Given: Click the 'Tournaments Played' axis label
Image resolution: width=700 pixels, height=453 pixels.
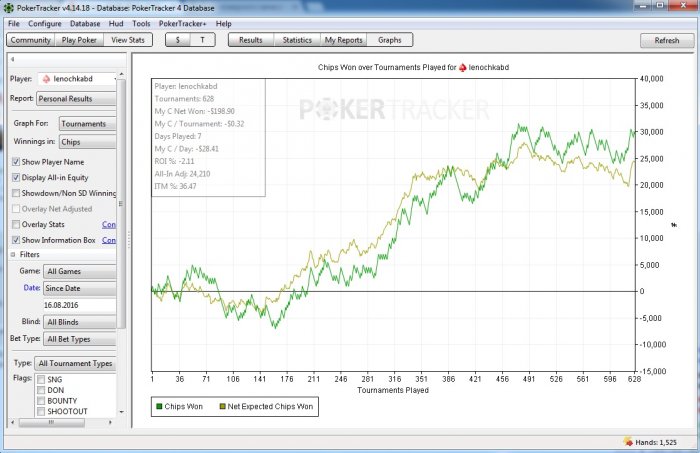Looking at the screenshot, I should point(393,390).
